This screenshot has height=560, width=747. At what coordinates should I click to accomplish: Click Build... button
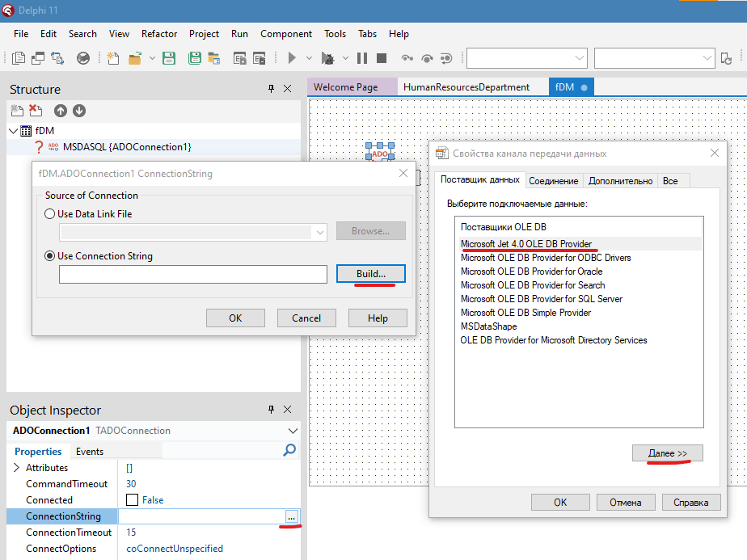pyautogui.click(x=370, y=274)
